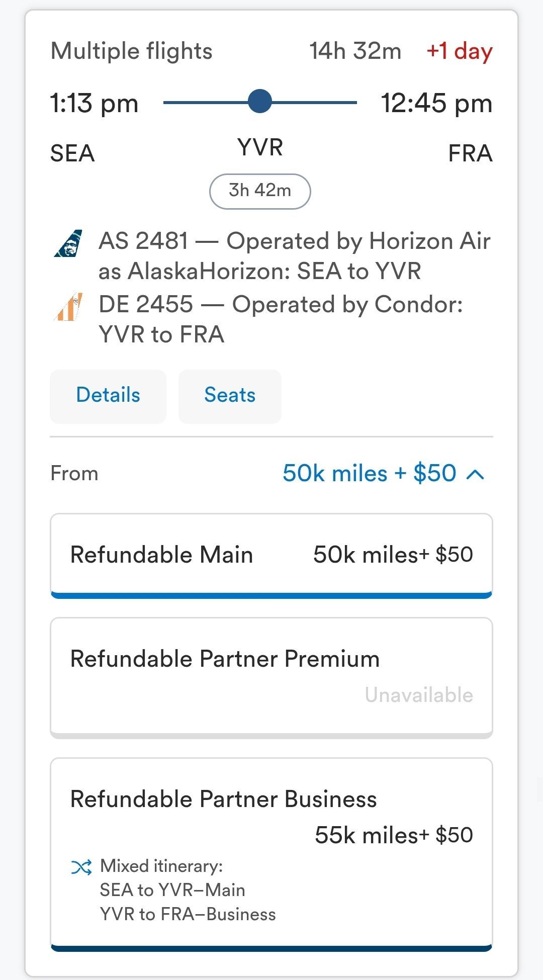
Task: Click the Condor airline logo icon
Action: (x=68, y=307)
